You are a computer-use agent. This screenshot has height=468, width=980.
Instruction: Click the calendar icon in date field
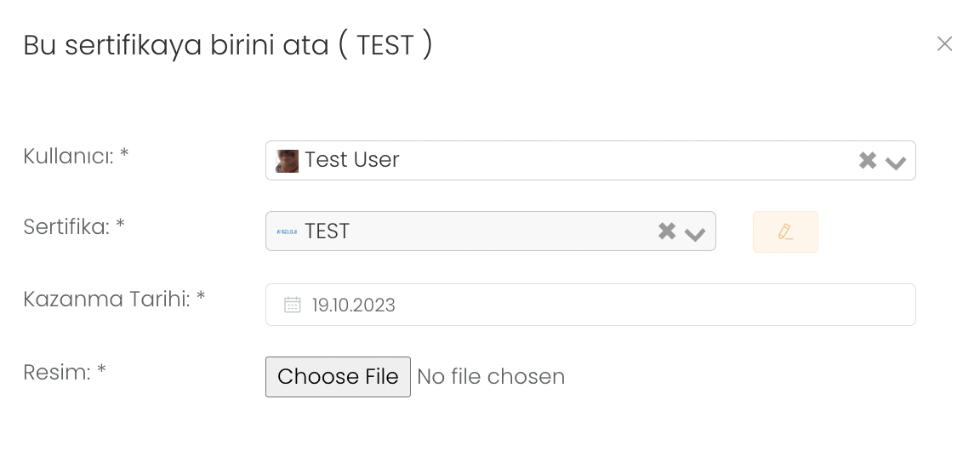[293, 305]
